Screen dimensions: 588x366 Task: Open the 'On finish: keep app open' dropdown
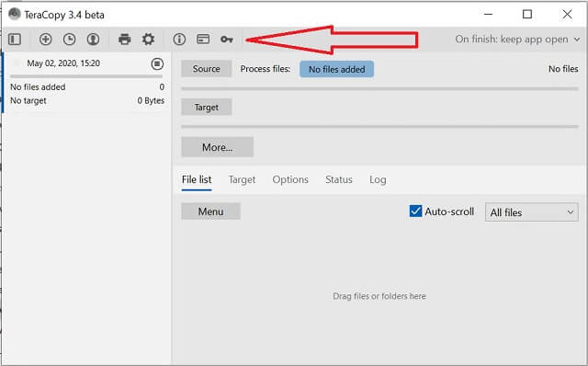(x=517, y=39)
